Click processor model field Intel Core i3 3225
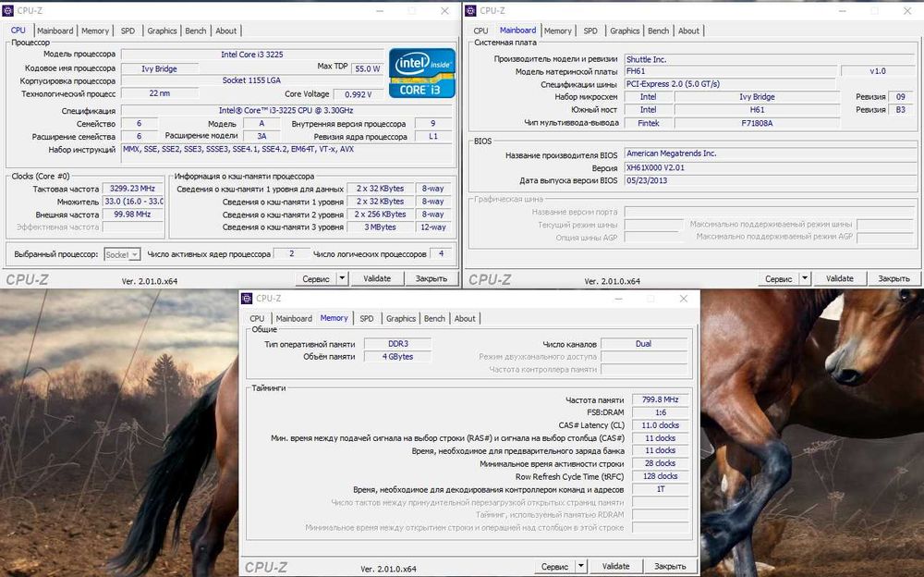The image size is (924, 577). pos(252,55)
